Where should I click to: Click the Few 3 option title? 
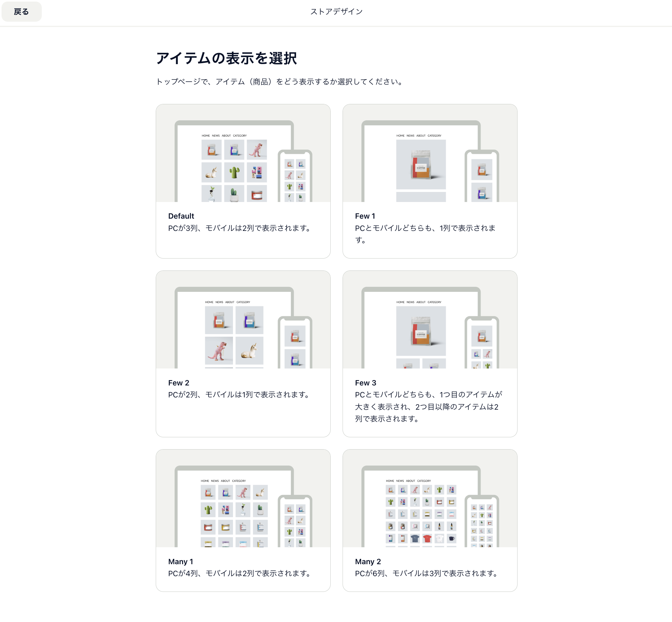pos(366,383)
